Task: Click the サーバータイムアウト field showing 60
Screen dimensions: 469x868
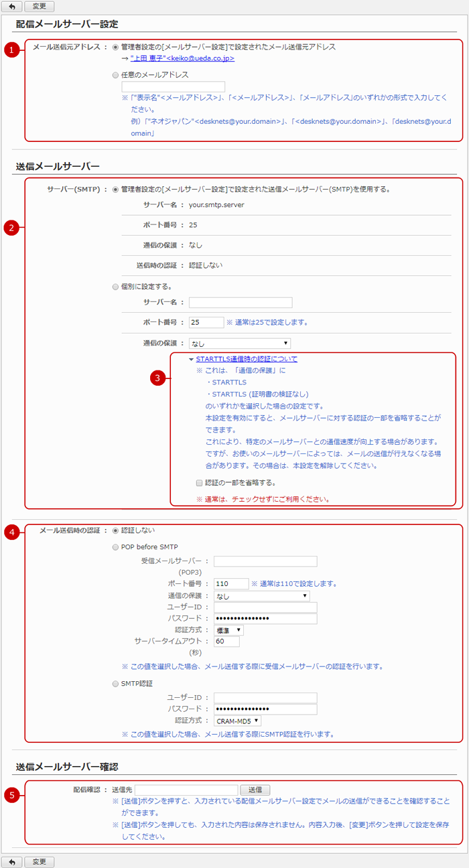Action: pos(226,642)
